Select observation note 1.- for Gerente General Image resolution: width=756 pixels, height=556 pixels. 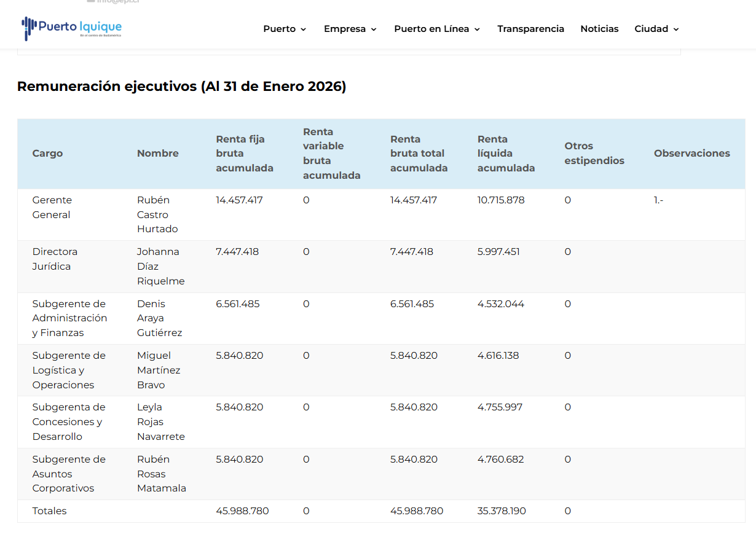coord(658,200)
